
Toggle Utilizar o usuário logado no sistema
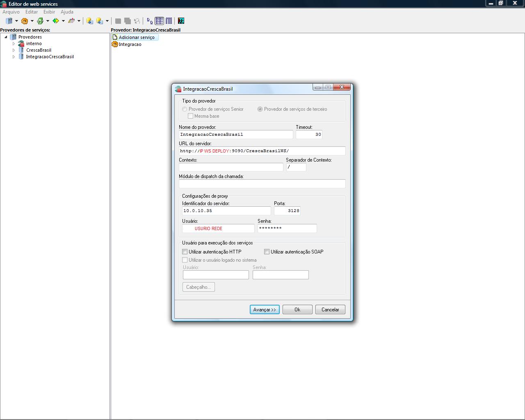185,260
